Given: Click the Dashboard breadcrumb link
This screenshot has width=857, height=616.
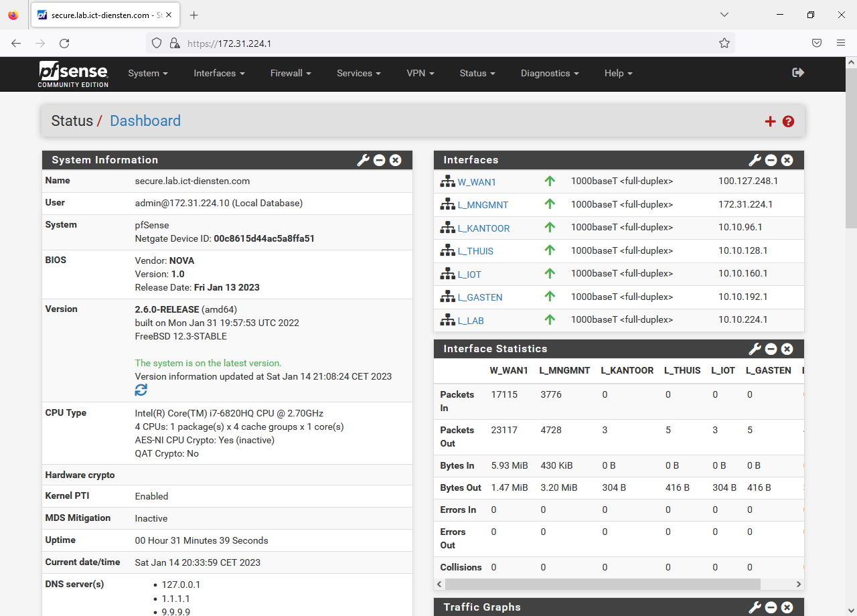Looking at the screenshot, I should (x=145, y=121).
